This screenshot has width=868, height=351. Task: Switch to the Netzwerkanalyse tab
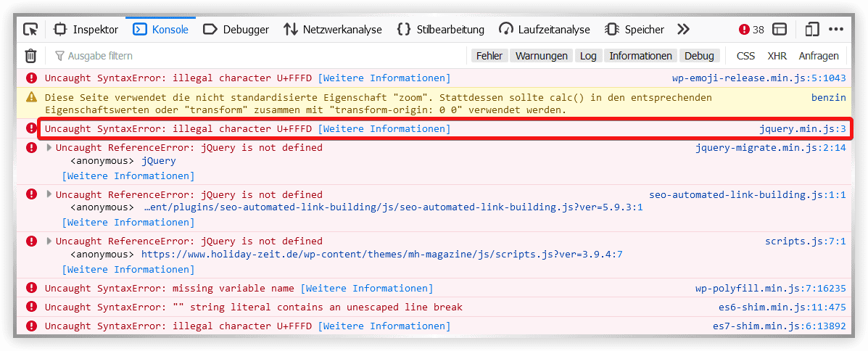tap(333, 30)
